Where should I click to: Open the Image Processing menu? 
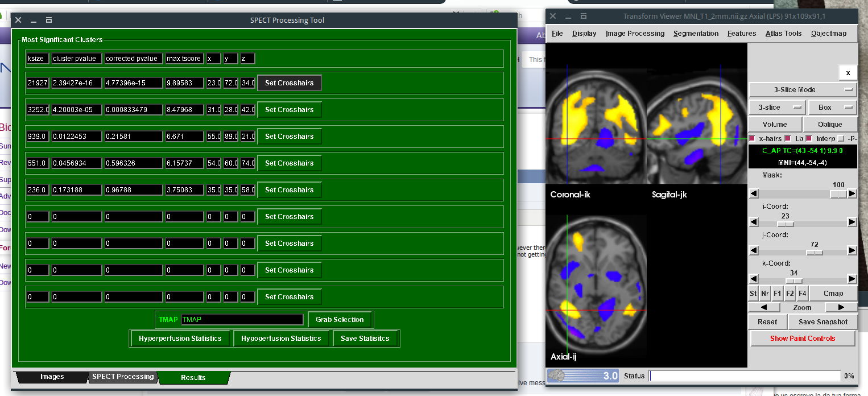635,34
